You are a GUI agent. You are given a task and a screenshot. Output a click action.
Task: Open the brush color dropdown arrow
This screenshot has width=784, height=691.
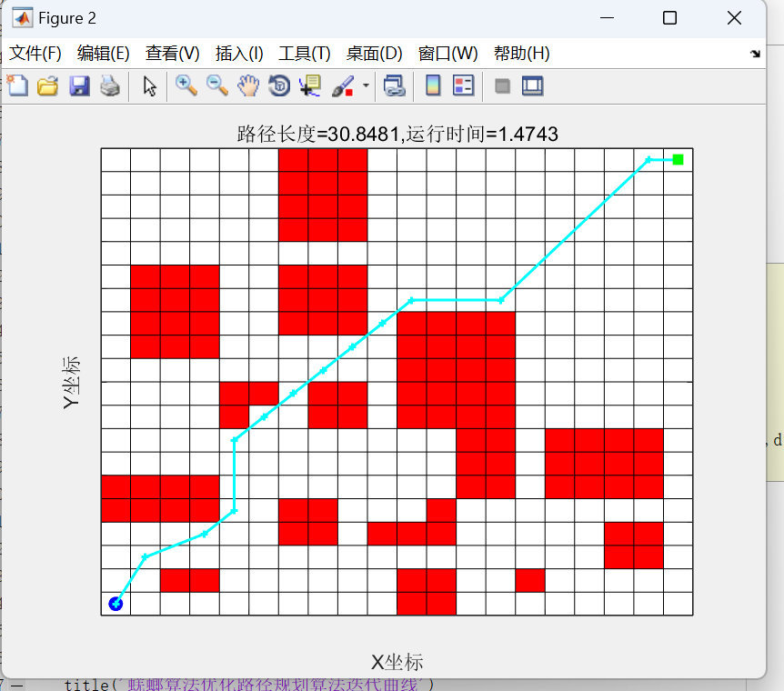pyautogui.click(x=366, y=85)
